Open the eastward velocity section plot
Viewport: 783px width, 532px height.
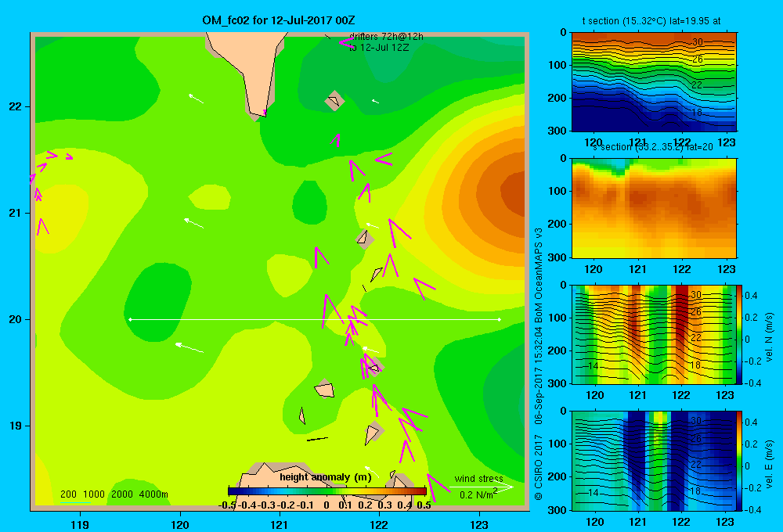654,461
